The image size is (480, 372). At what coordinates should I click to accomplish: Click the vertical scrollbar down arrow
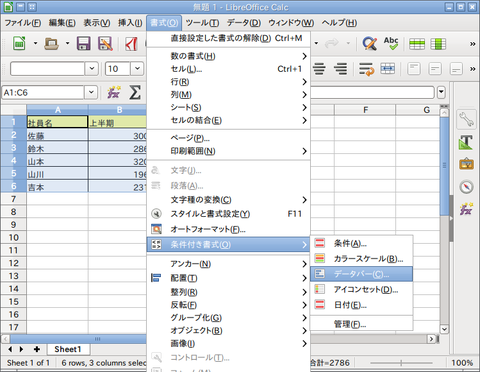point(444,329)
